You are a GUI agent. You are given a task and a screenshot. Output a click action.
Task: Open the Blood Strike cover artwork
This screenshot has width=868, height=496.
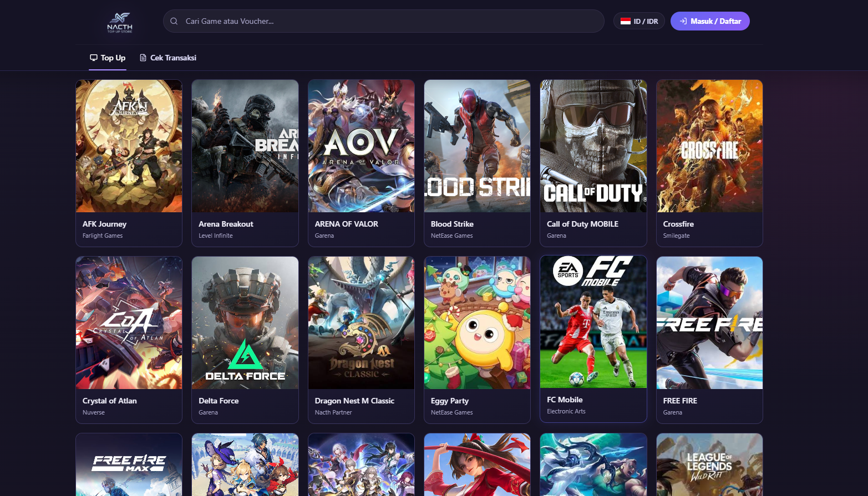(477, 146)
